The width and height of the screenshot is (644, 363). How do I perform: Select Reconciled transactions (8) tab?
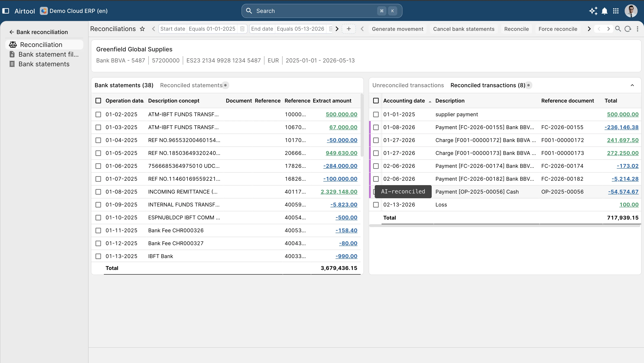point(488,85)
